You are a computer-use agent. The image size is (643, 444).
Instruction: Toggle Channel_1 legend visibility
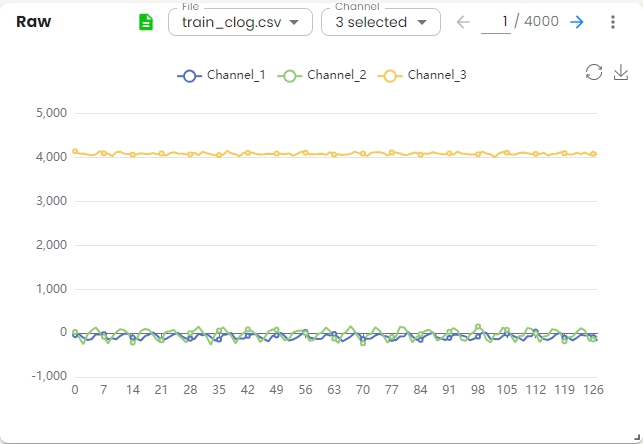pos(221,75)
